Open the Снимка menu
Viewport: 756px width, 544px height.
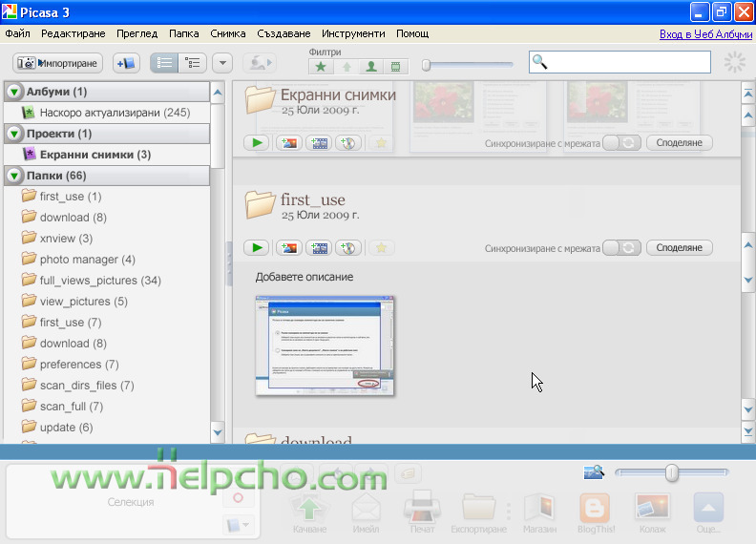click(x=228, y=33)
